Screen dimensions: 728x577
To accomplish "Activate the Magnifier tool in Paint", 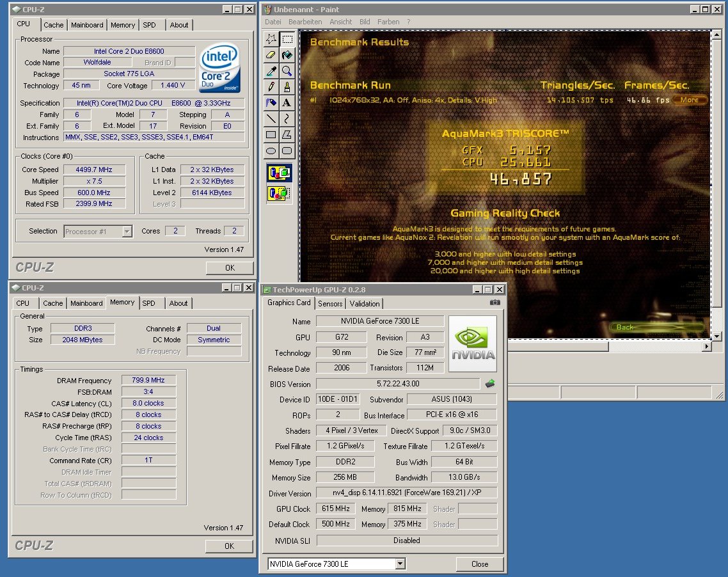I will [287, 71].
